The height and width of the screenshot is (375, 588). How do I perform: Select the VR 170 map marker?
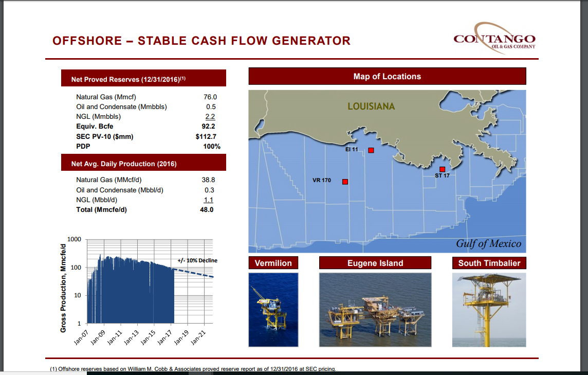click(345, 181)
